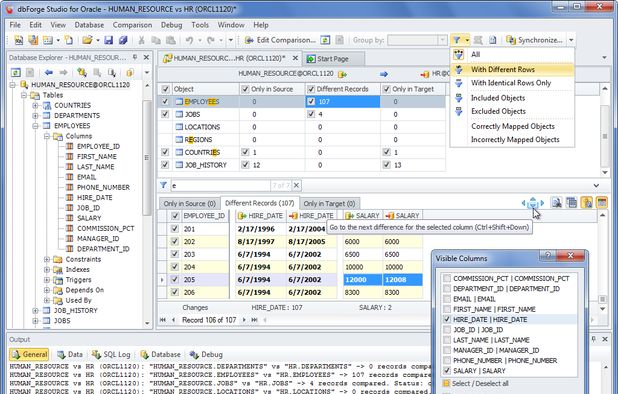Check COMMISSION_PCT in Visible Columns
Viewport: 618px width, 394px height.
click(447, 278)
